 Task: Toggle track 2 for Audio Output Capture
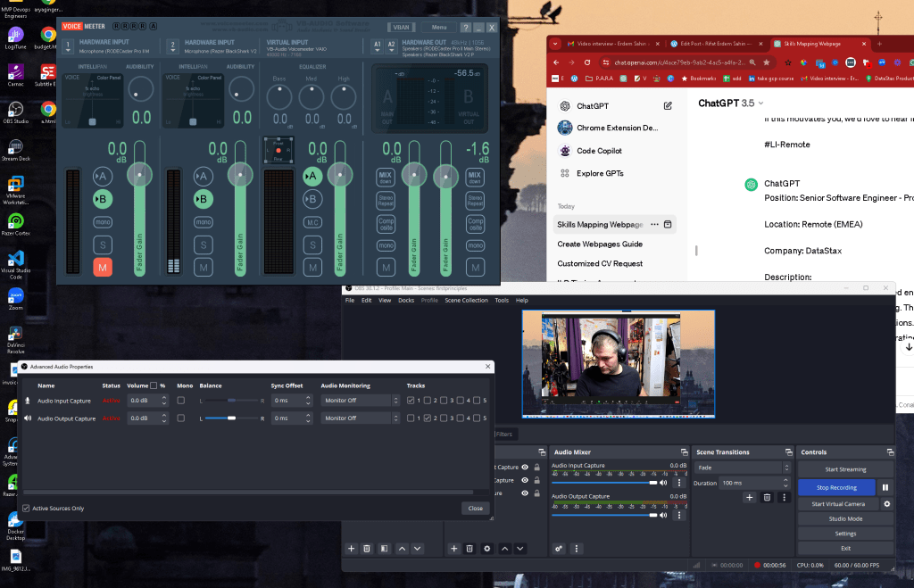point(428,418)
